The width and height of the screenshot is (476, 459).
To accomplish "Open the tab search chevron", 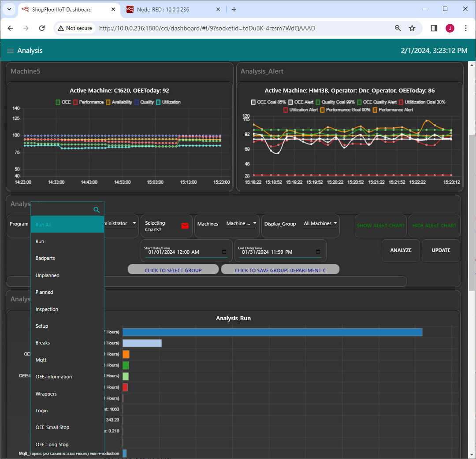I will (x=9, y=9).
